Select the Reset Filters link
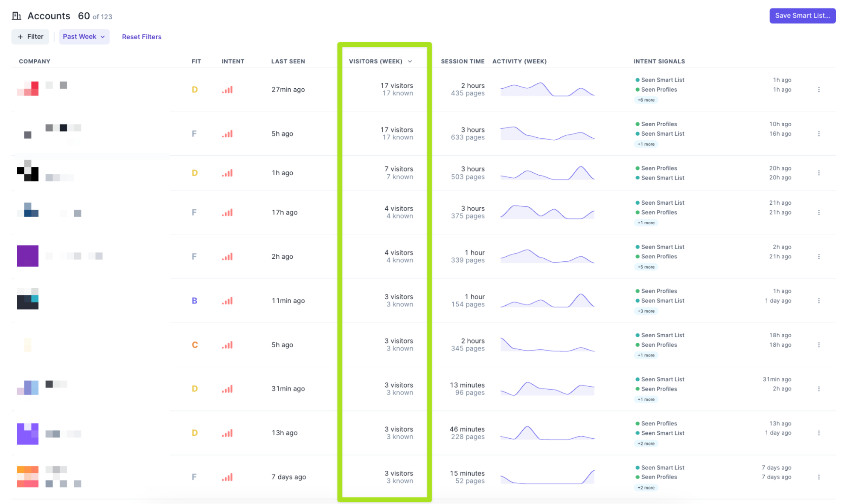This screenshot has width=853, height=504. (x=142, y=37)
